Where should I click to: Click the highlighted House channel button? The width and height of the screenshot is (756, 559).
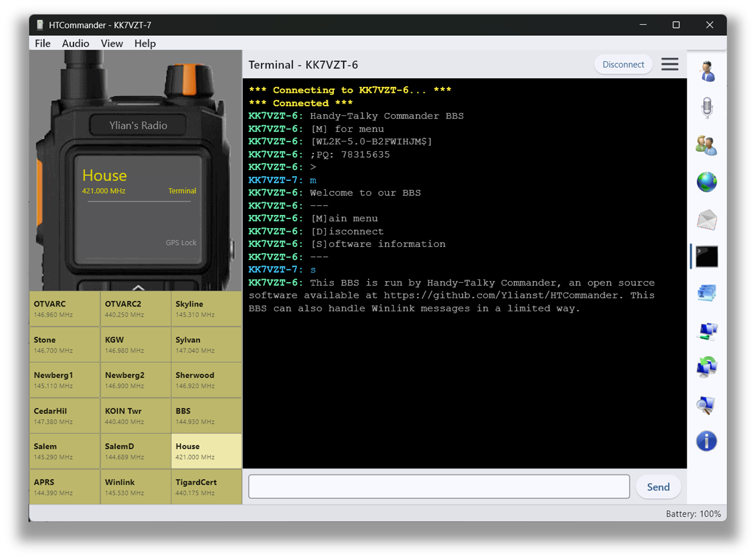(x=206, y=451)
